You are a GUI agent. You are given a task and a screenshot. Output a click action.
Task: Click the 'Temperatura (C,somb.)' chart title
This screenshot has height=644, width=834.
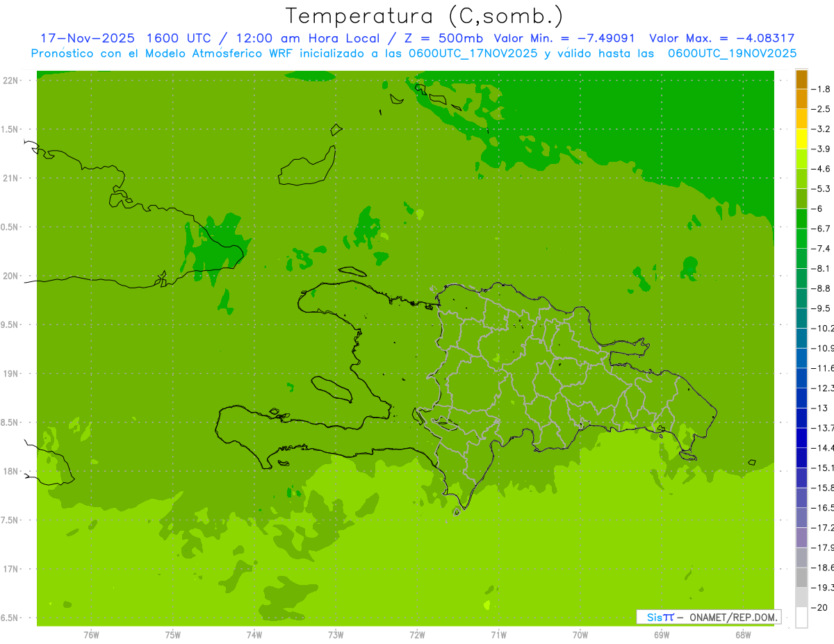point(425,16)
